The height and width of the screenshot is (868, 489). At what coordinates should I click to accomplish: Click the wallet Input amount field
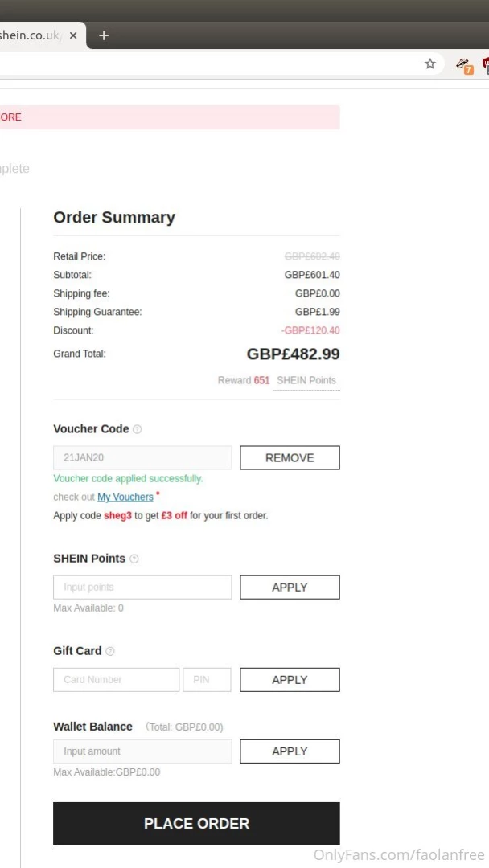142,751
